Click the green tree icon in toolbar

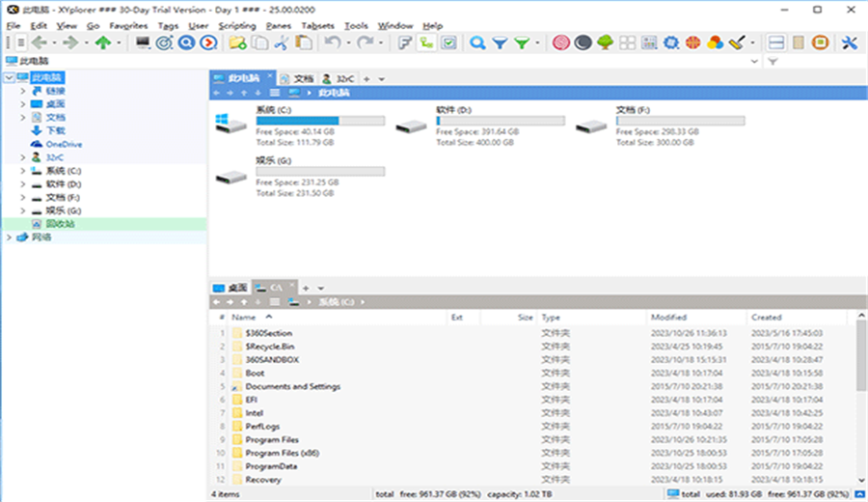[x=605, y=42]
